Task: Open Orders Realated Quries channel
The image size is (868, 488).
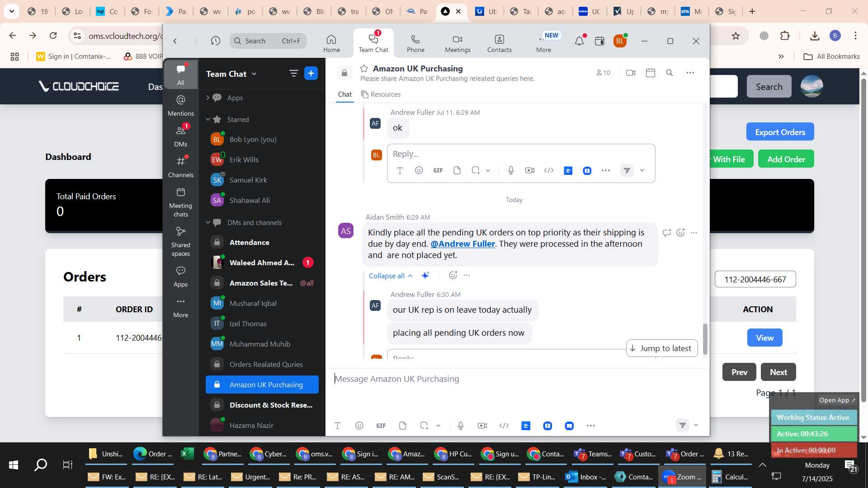Action: tap(262, 364)
